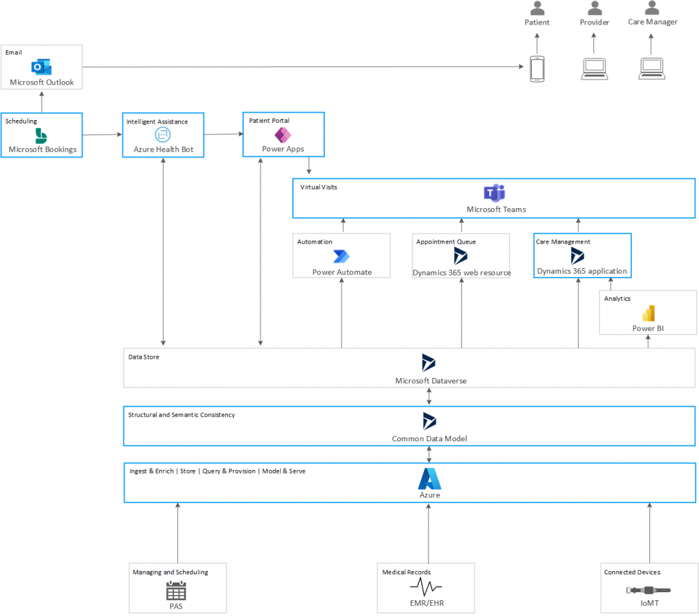
Task: Click the "EMR/EHR" text
Action: [x=427, y=603]
